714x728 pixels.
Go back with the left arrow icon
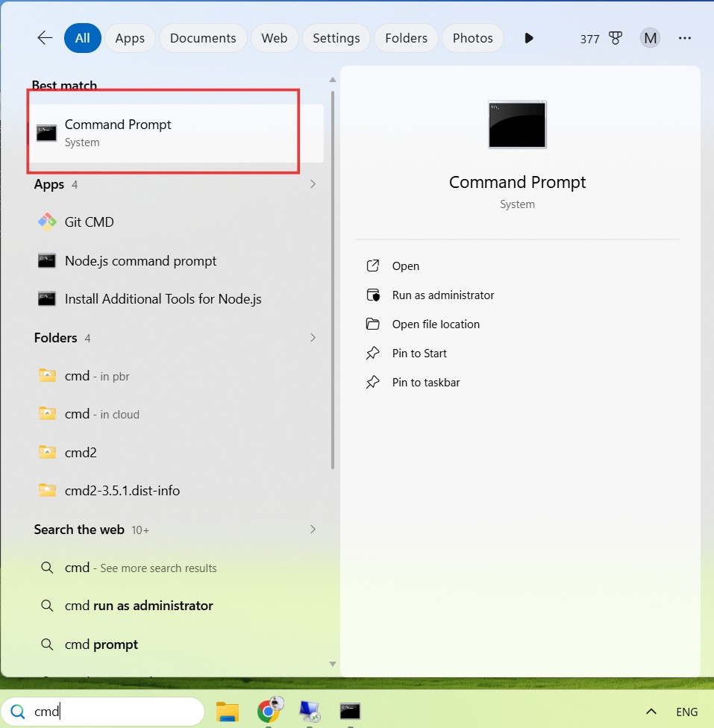point(45,37)
